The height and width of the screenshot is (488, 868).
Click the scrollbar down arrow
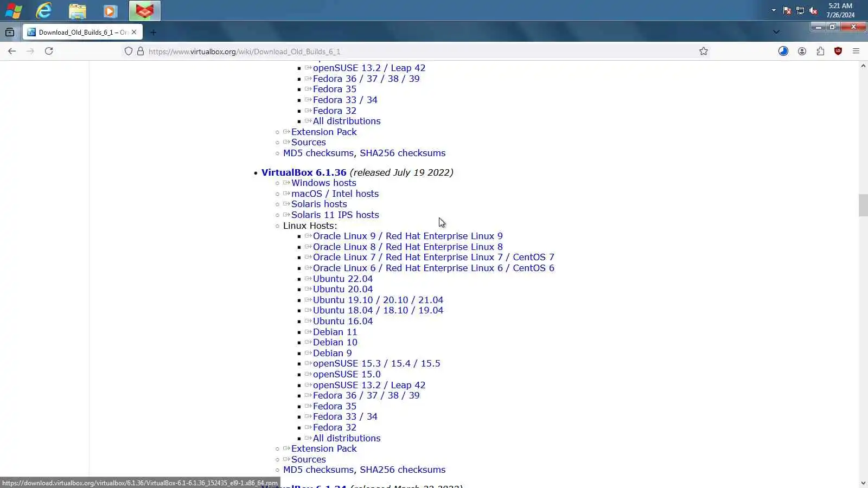(863, 483)
